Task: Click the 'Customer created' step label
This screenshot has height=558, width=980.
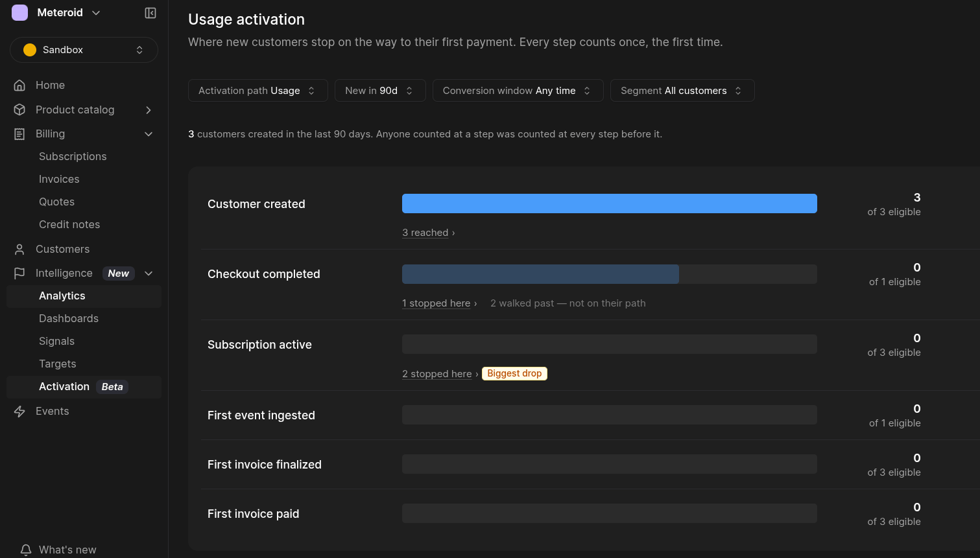Action: coord(256,204)
